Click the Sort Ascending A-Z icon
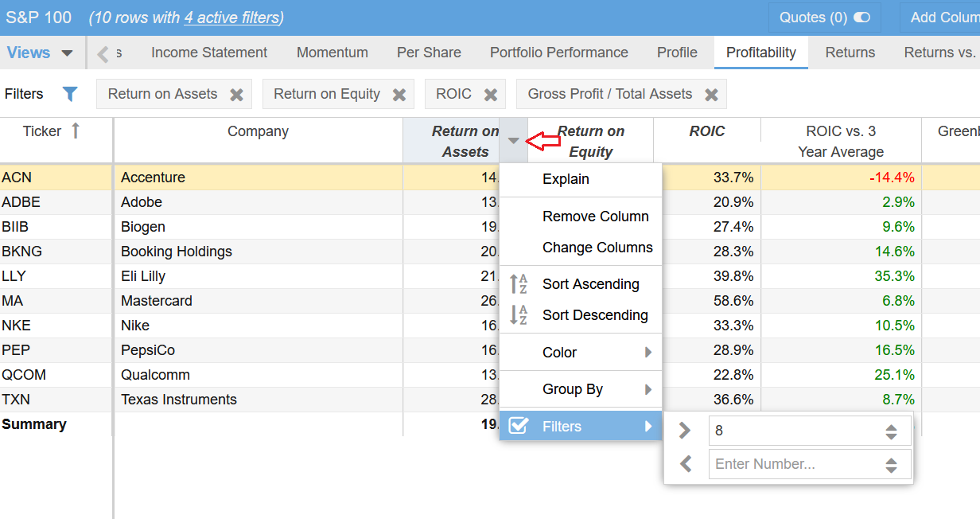Screen dimensions: 980x519 [519, 284]
